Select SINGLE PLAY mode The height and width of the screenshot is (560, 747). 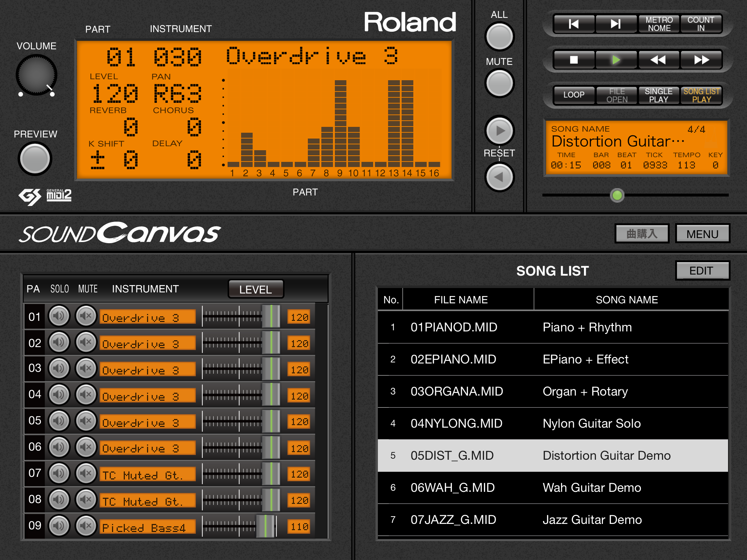point(659,95)
